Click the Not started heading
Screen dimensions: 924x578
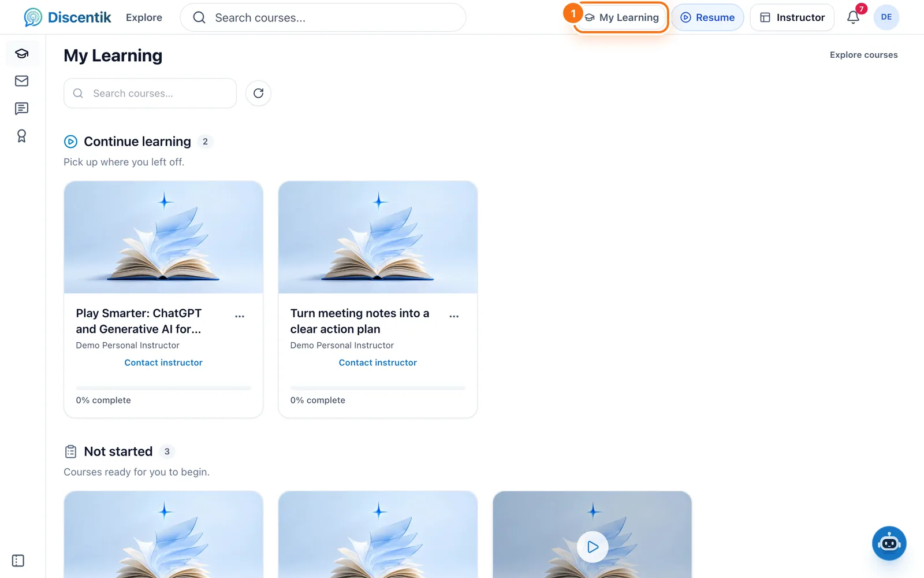click(x=118, y=451)
